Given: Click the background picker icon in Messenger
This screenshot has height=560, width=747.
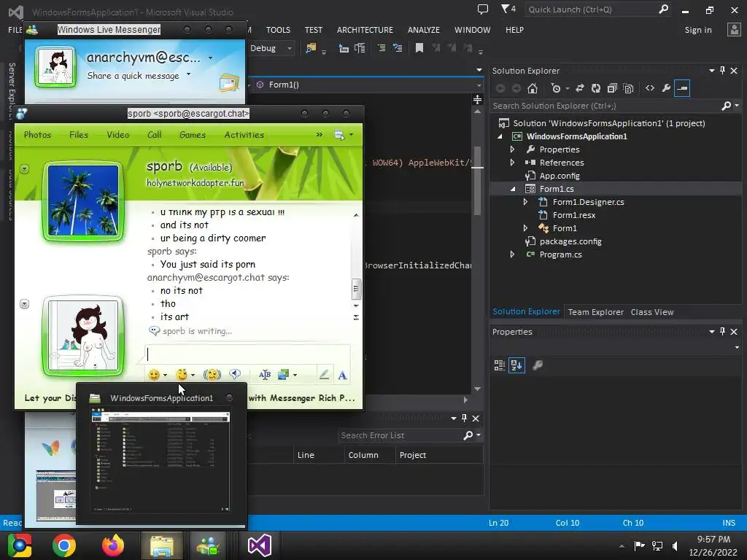Looking at the screenshot, I should [x=284, y=376].
